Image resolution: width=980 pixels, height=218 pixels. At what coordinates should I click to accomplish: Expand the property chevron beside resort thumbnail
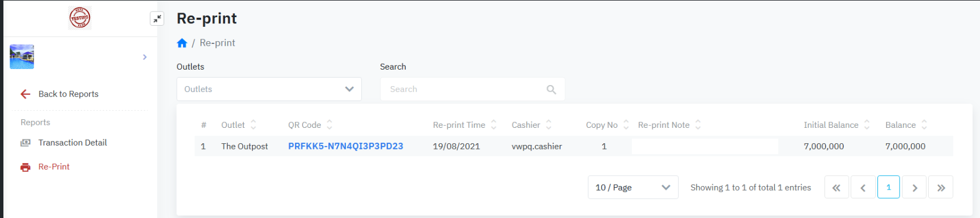pos(145,57)
